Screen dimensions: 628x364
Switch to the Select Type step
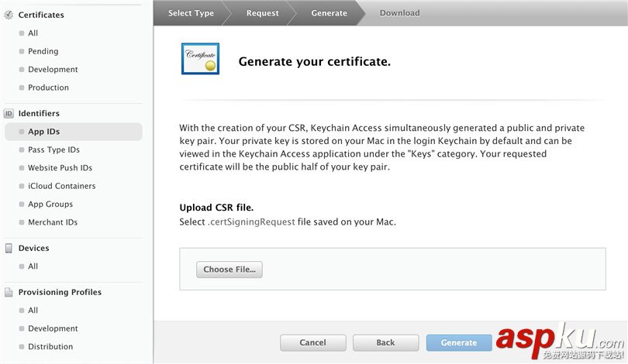[x=191, y=13]
